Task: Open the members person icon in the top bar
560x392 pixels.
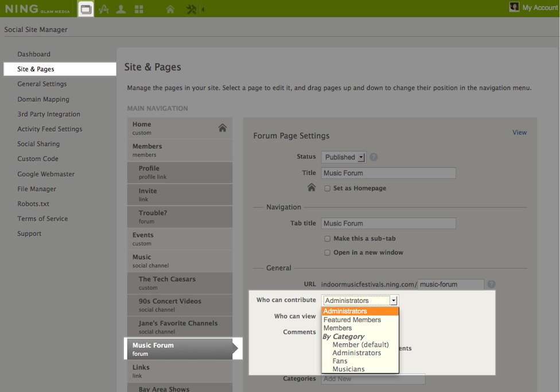Action: click(121, 9)
